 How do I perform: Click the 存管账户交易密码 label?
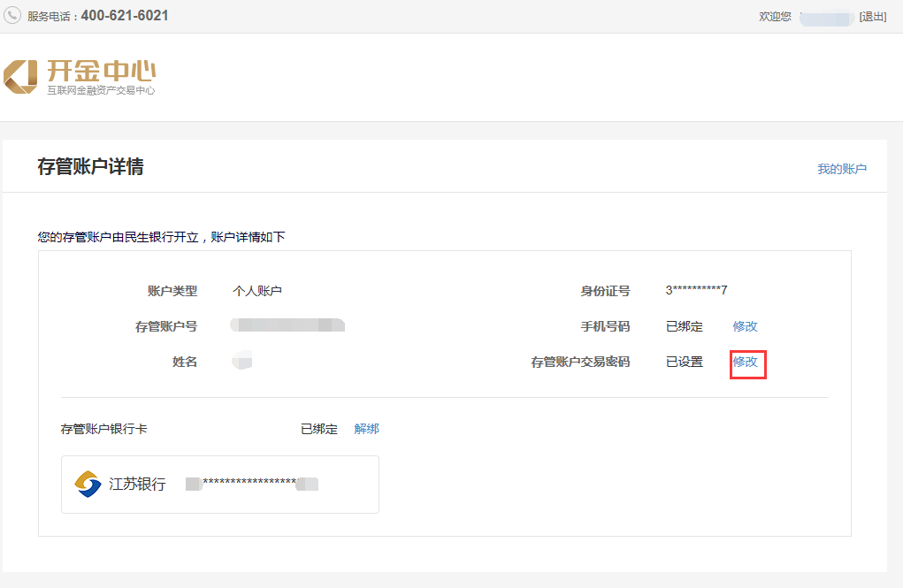580,363
